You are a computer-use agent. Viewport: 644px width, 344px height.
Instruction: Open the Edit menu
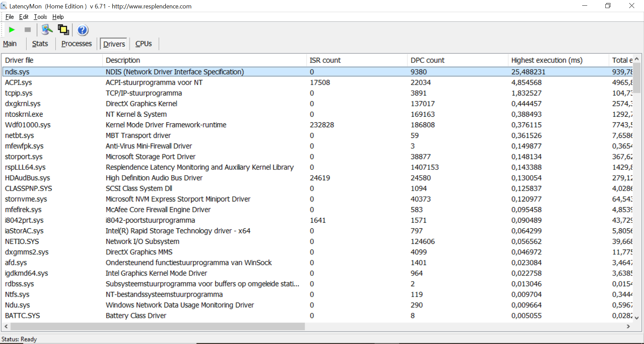(24, 17)
